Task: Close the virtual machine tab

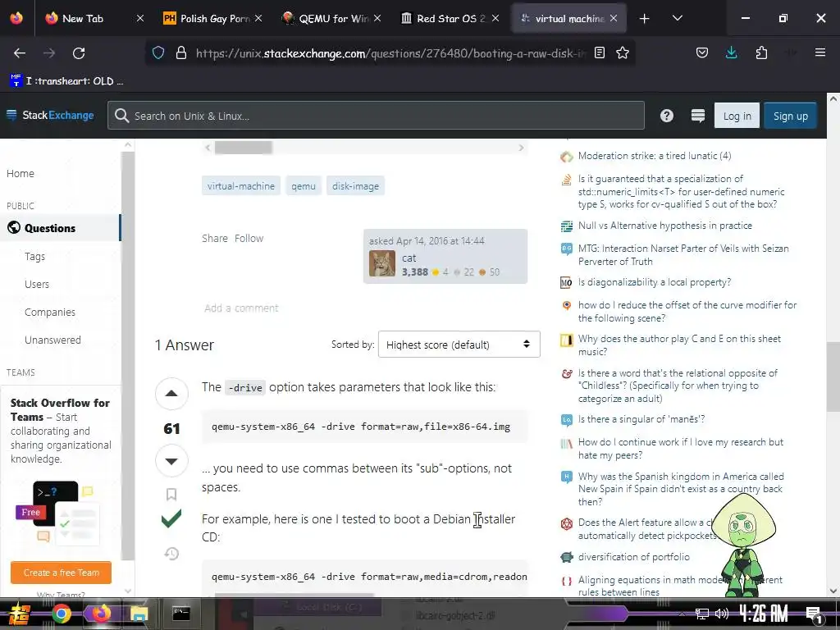Action: (614, 19)
